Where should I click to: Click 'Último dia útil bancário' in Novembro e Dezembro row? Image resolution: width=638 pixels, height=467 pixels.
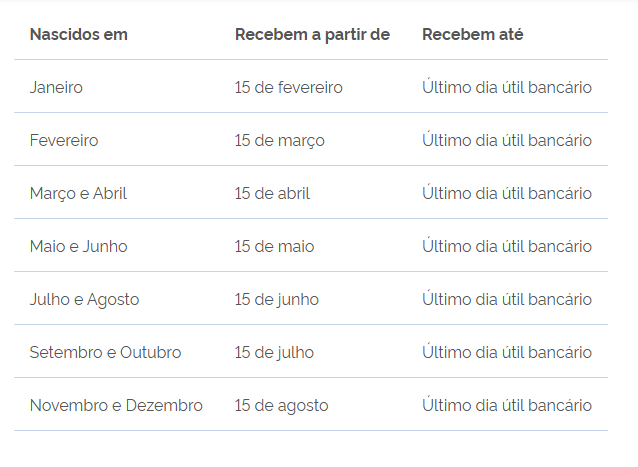[x=506, y=406]
